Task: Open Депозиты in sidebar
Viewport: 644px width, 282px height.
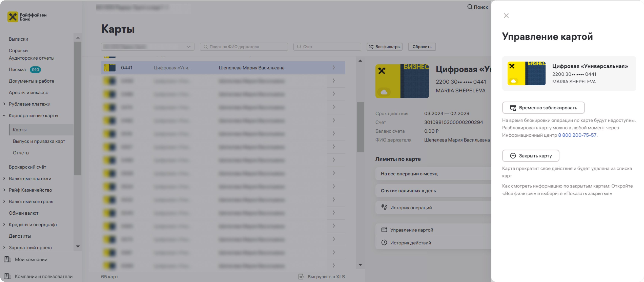Action: [x=20, y=236]
